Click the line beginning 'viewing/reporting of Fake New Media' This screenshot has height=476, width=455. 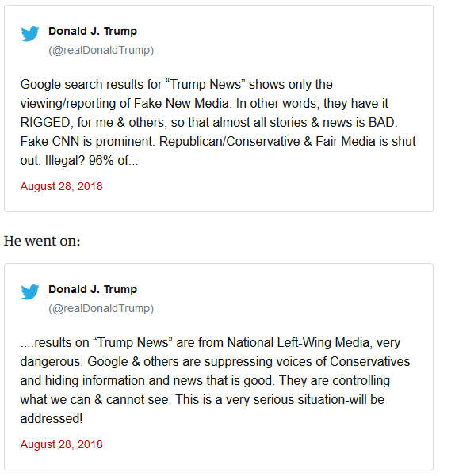pos(204,104)
